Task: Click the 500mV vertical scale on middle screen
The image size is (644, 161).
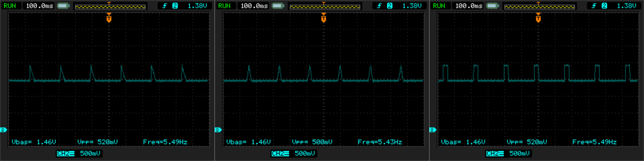Action: (x=305, y=154)
